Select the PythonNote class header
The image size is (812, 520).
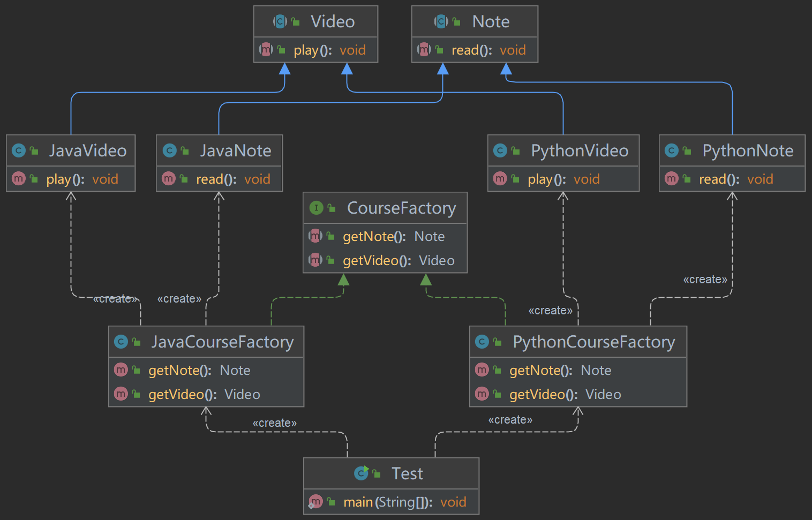click(732, 150)
